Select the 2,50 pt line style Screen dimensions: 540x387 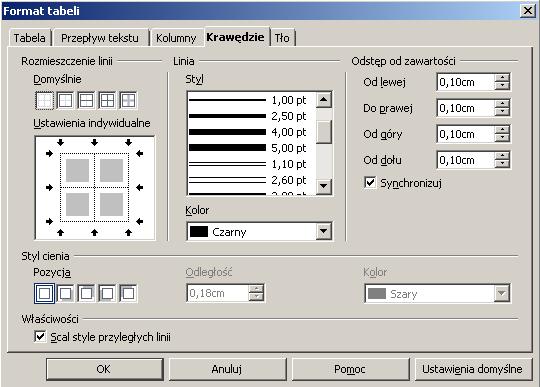tap(251, 116)
